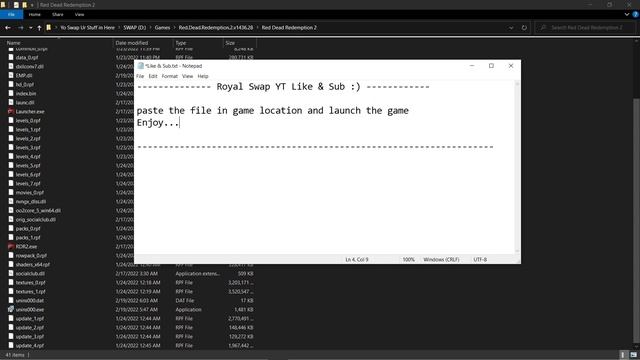Go up one folder level in Explorer
Image resolution: width=640 pixels, height=360 pixels.
point(39,28)
